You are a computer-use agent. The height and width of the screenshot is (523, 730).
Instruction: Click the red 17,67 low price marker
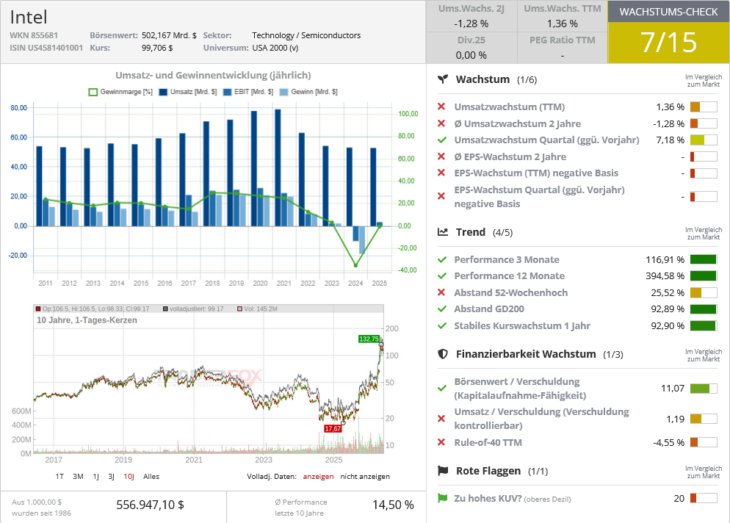coord(333,428)
